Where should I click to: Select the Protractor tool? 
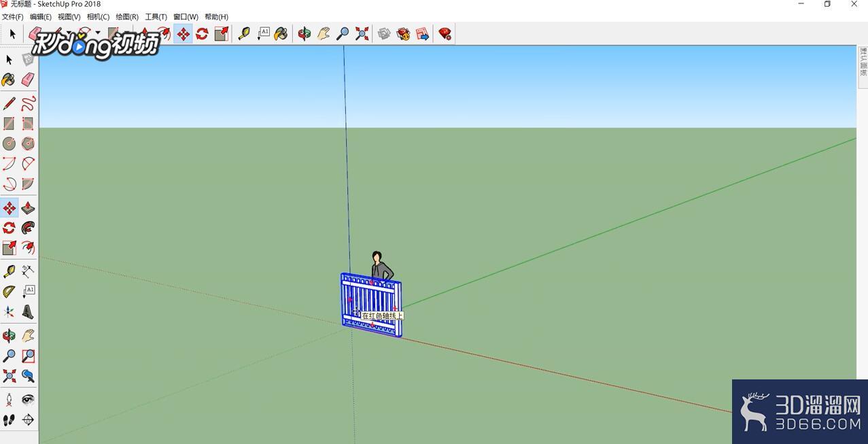click(x=9, y=292)
